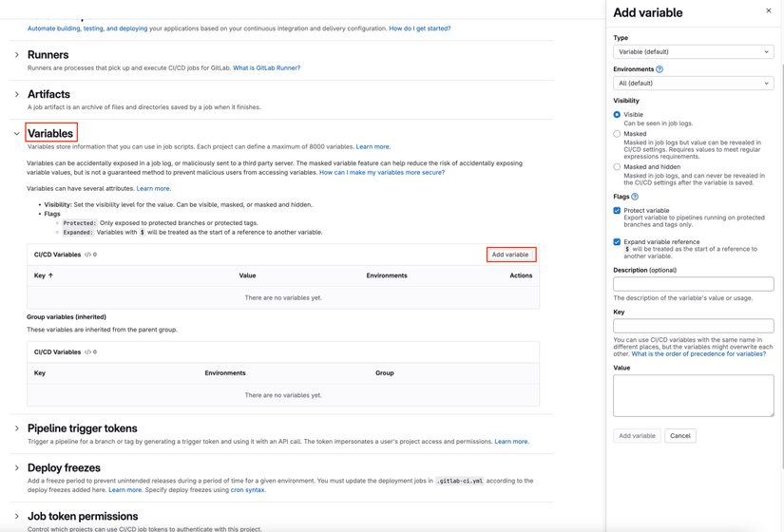Image resolution: width=784 pixels, height=532 pixels.
Task: Uncheck the Protect variable checkbox
Action: pyautogui.click(x=617, y=211)
